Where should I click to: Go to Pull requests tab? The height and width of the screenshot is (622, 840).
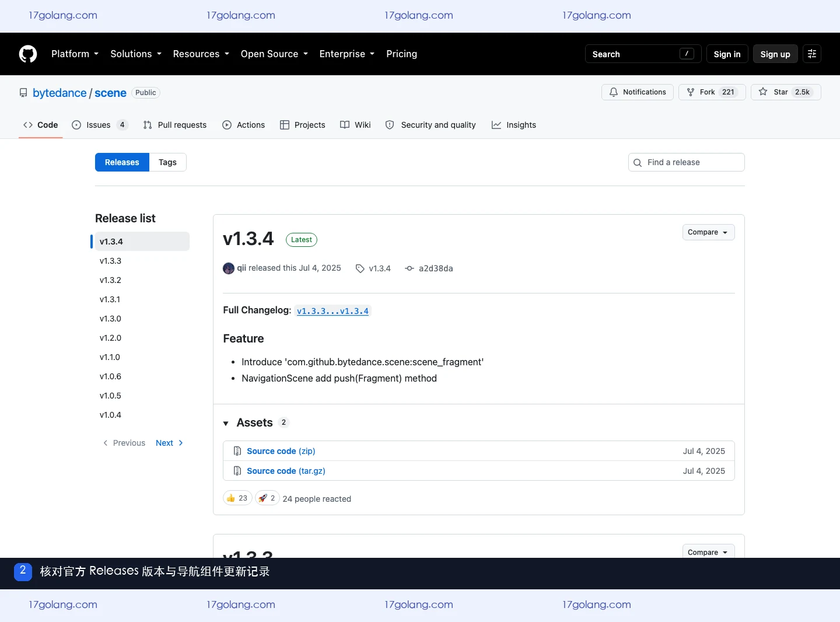click(175, 125)
